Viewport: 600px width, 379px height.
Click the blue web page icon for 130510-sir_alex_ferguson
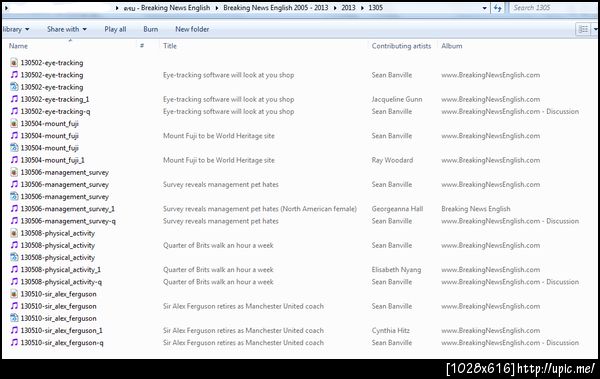click(x=14, y=318)
